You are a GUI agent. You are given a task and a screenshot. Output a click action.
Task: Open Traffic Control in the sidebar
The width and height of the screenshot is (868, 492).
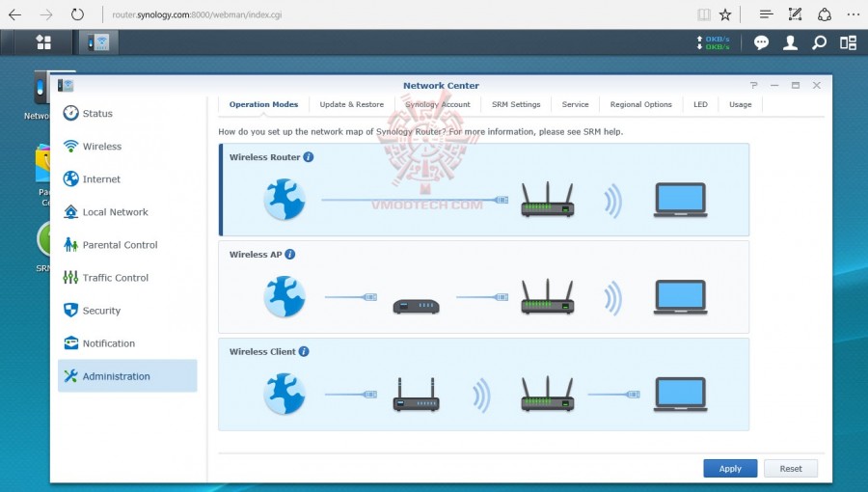pos(127,278)
